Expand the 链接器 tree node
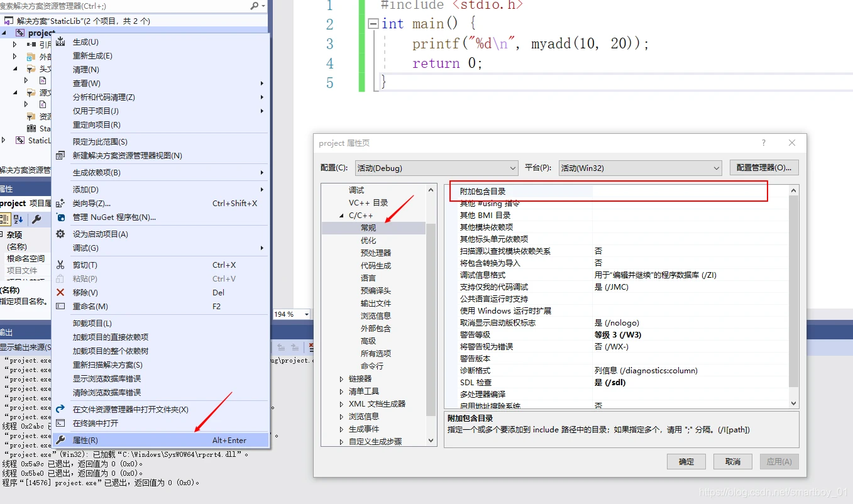Viewport: 853px width, 504px height. click(x=341, y=379)
